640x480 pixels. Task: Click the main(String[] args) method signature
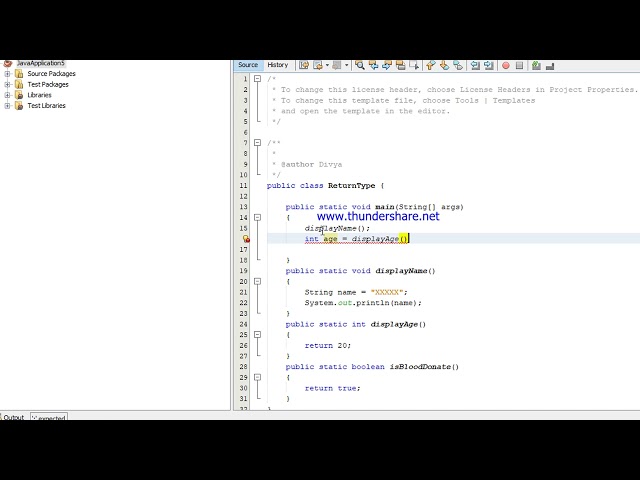pyautogui.click(x=419, y=207)
